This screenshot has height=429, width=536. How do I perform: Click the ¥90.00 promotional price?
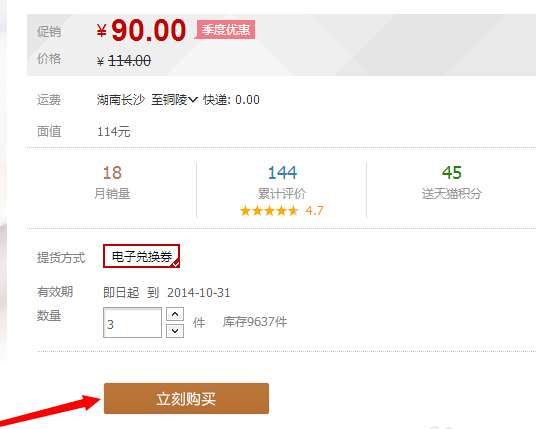pos(142,30)
